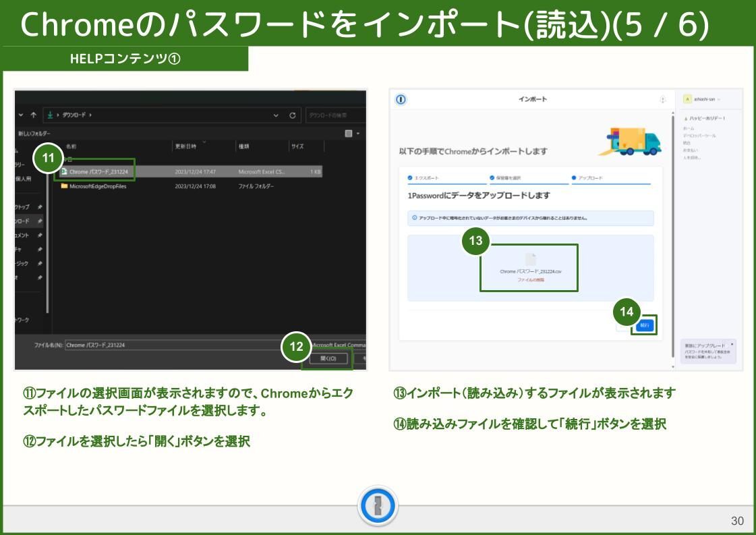Go up one folder in file dialog
Image resolution: width=756 pixels, height=535 pixels.
click(x=33, y=115)
